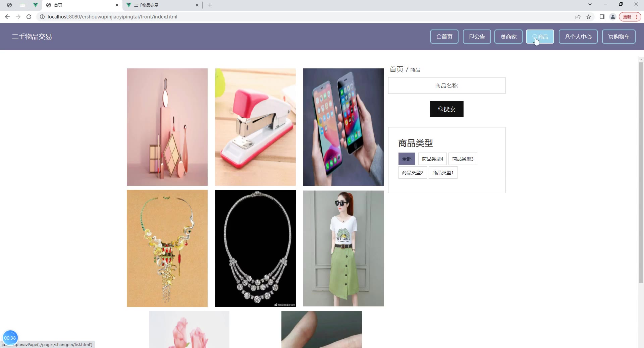Bookmark this page with star icon
This screenshot has width=644, height=348.
(x=589, y=17)
